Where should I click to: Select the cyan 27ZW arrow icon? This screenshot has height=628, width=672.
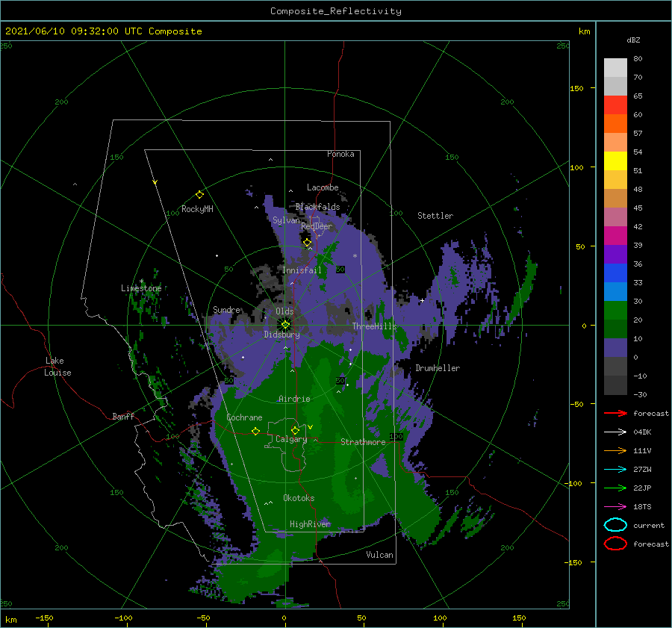[x=615, y=470]
